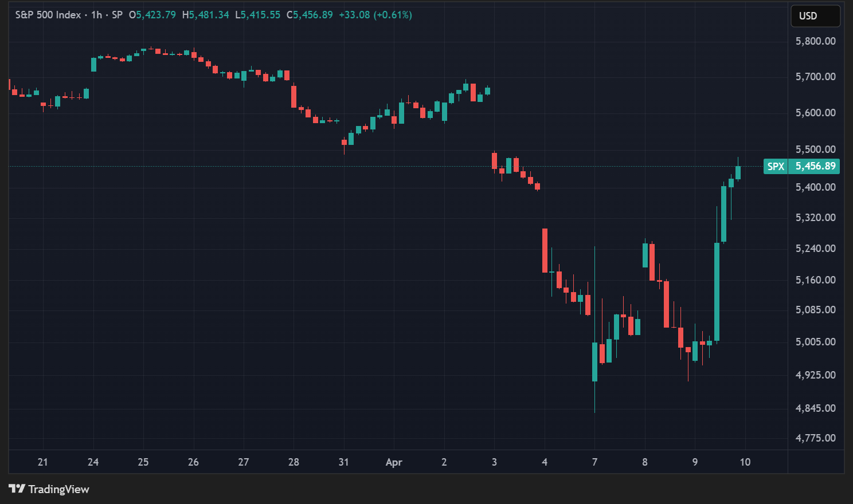
Task: Click the S&P 500 Index symbol title
Action: coord(48,15)
